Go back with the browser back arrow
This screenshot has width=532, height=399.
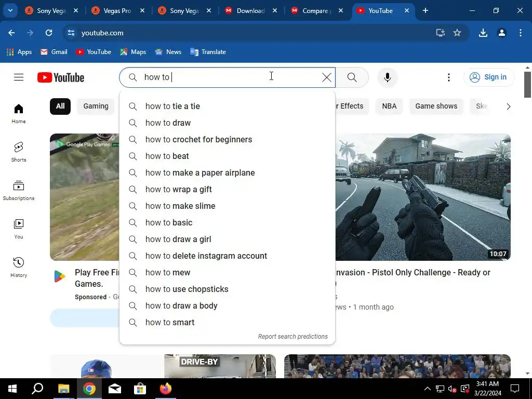point(11,33)
